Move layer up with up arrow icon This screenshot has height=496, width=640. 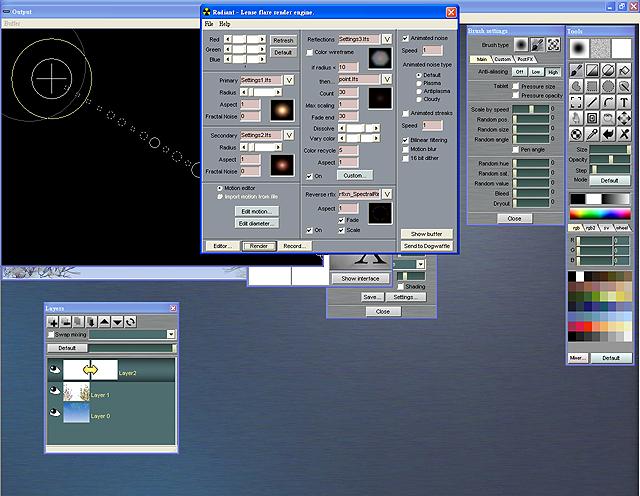[x=104, y=322]
